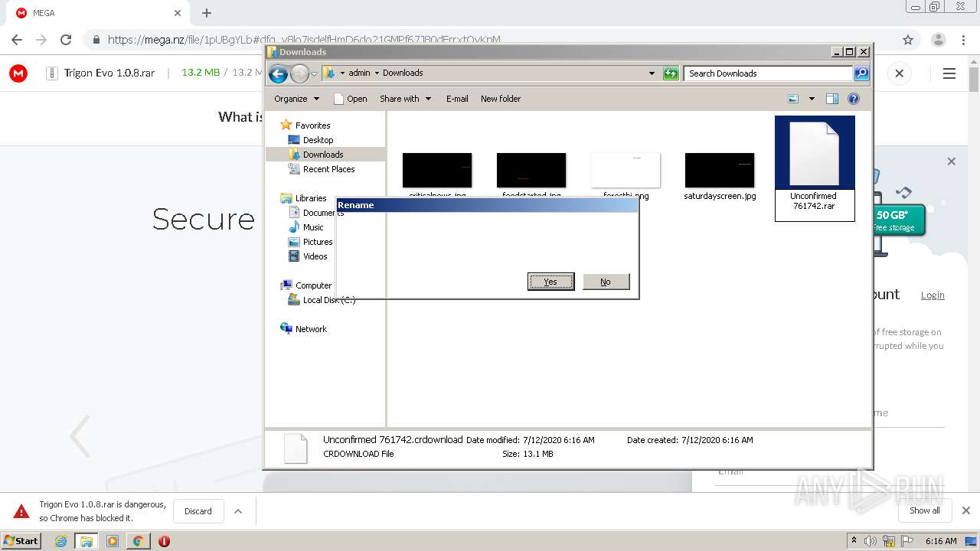Click the volume icon in system tray
980x551 pixels.
click(x=871, y=541)
